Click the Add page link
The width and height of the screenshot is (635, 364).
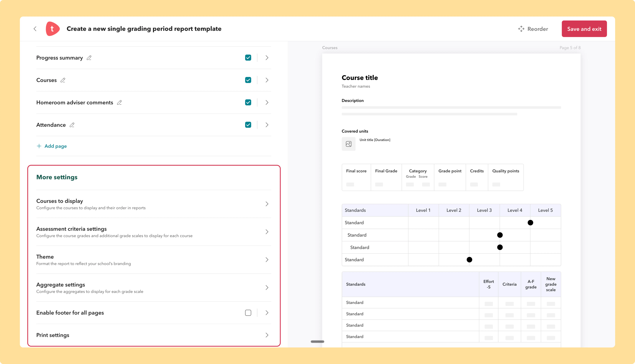(52, 146)
